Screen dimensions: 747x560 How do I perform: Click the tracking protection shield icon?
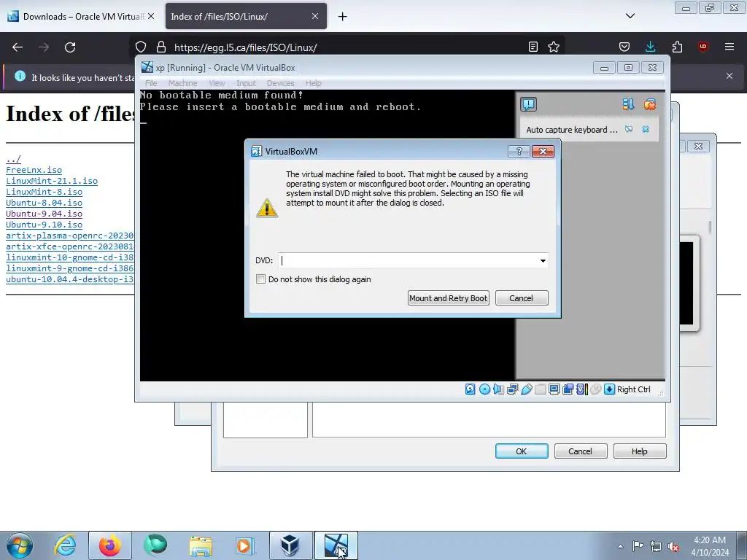(x=141, y=47)
